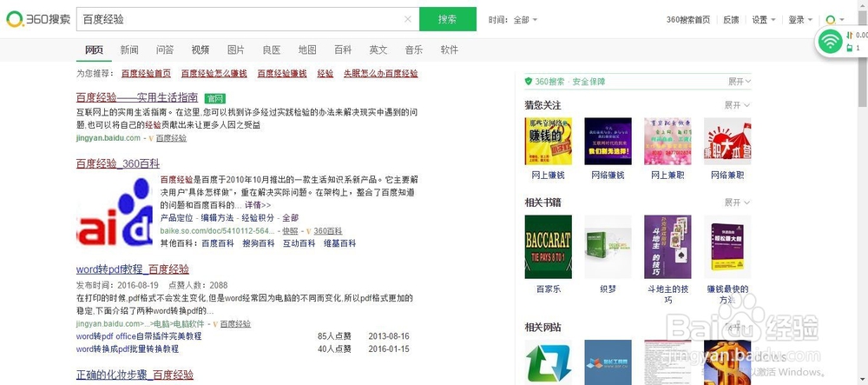This screenshot has width=868, height=385.
Task: Select the 网页 tab
Action: (94, 50)
